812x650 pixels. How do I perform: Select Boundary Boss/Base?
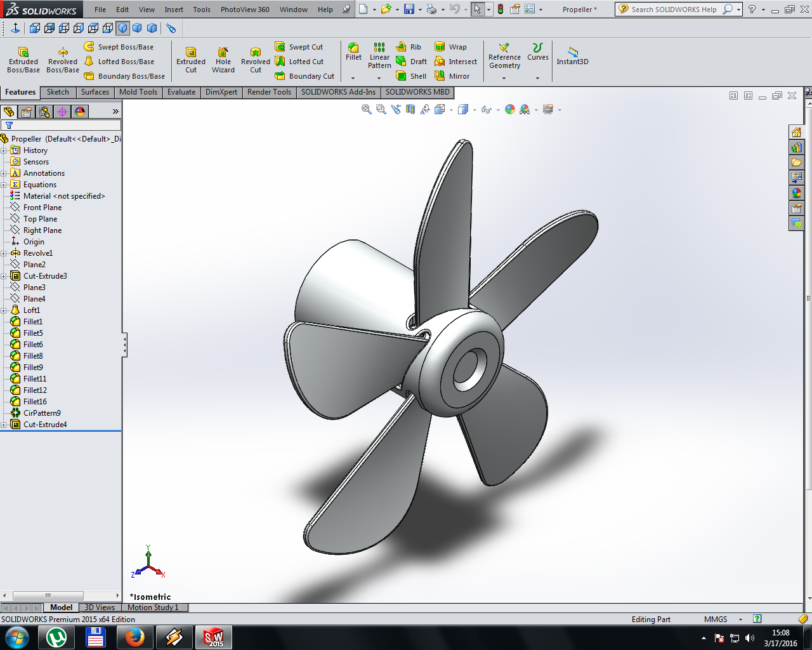click(124, 76)
